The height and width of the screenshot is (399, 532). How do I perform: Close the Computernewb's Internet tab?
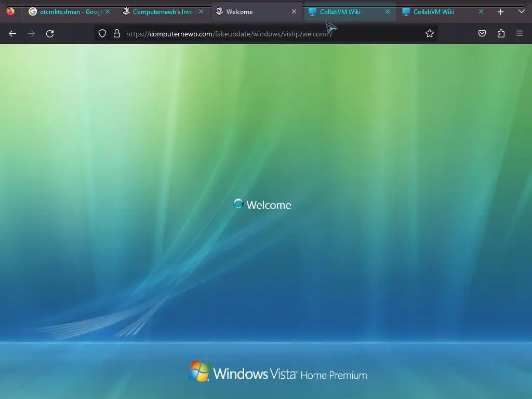(x=201, y=11)
